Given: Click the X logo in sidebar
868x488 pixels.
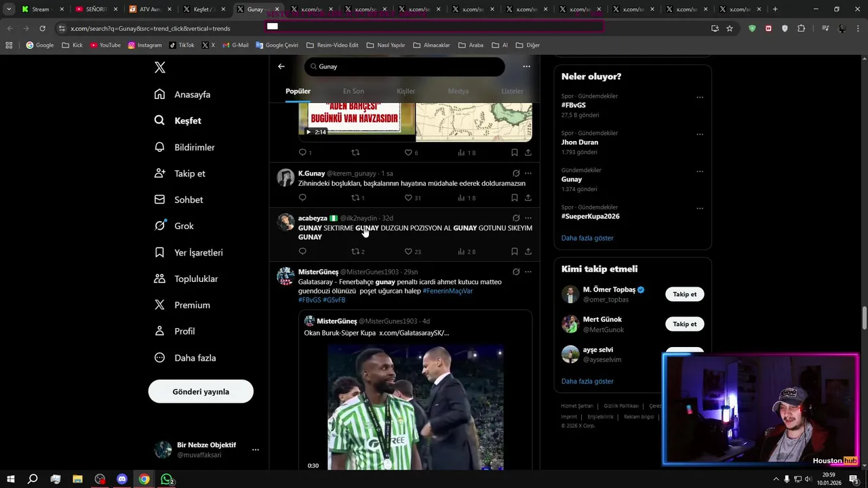Looking at the screenshot, I should pyautogui.click(x=160, y=67).
